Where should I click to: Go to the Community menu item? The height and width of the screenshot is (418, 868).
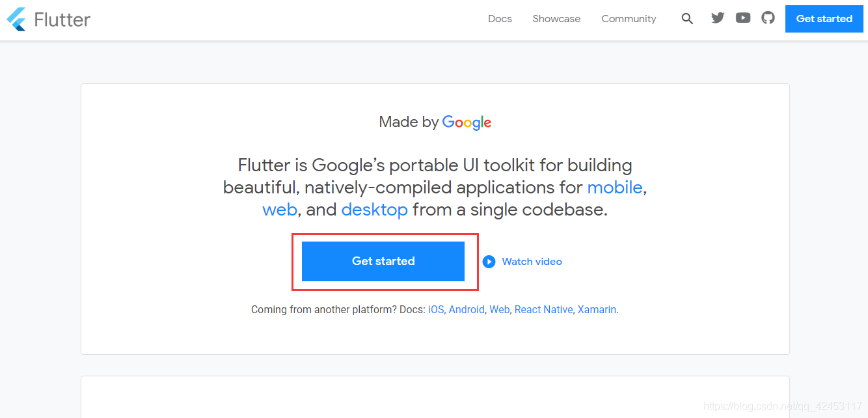pyautogui.click(x=629, y=19)
